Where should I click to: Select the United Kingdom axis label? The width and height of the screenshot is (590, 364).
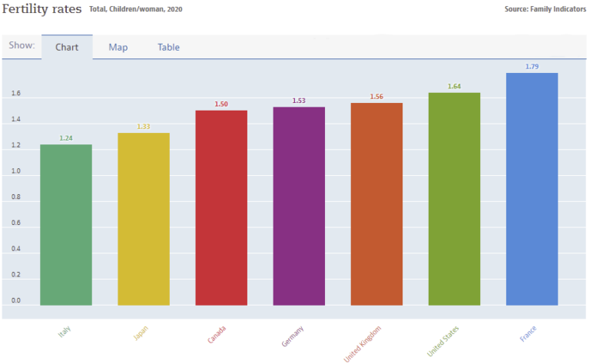(x=362, y=342)
